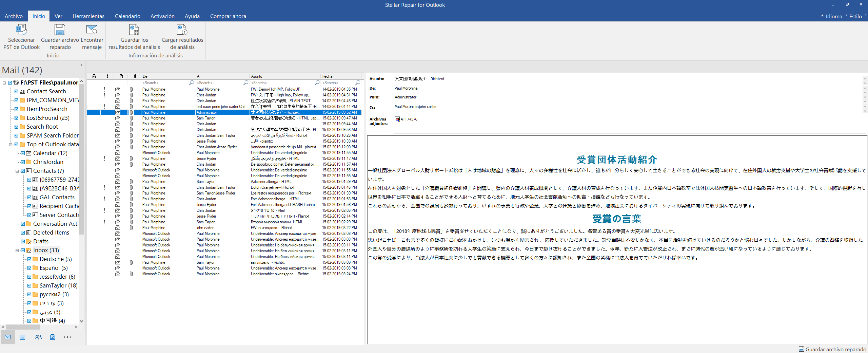Toggle SamTaylor (18) folder checkbox
This screenshot has width=868, height=353.
(29, 285)
